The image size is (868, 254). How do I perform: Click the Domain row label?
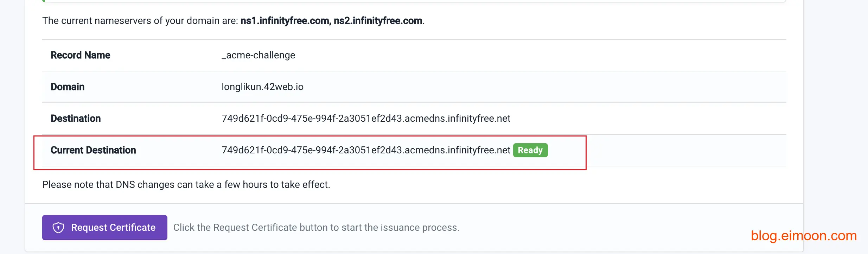tap(68, 87)
